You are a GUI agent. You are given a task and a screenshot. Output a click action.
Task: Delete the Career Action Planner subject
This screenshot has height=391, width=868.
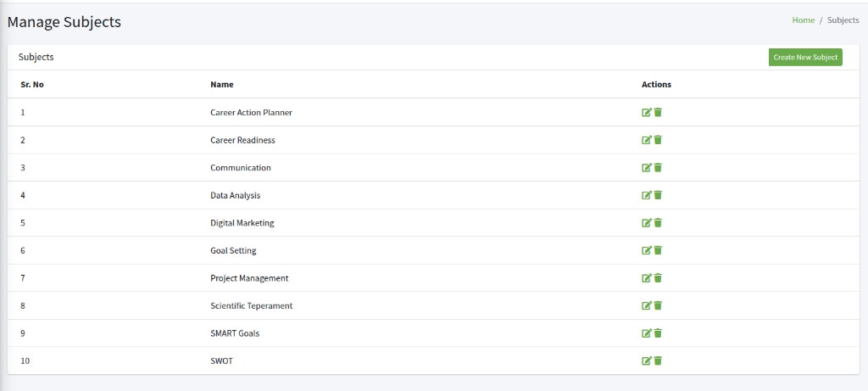pyautogui.click(x=658, y=113)
